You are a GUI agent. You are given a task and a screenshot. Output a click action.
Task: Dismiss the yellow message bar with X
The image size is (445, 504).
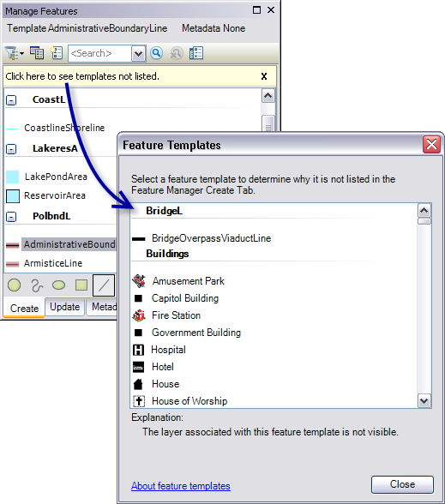coord(264,76)
